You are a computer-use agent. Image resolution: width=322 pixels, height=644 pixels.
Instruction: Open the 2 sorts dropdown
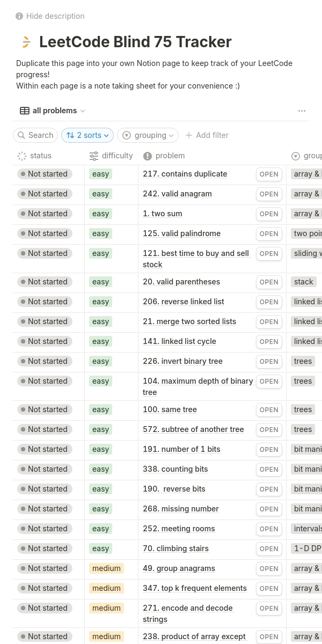coord(87,135)
